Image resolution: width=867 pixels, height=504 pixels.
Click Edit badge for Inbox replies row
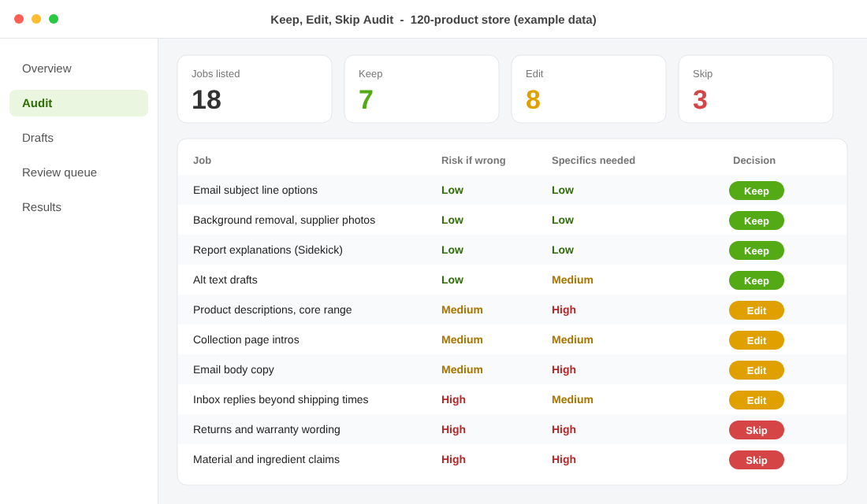[757, 400]
